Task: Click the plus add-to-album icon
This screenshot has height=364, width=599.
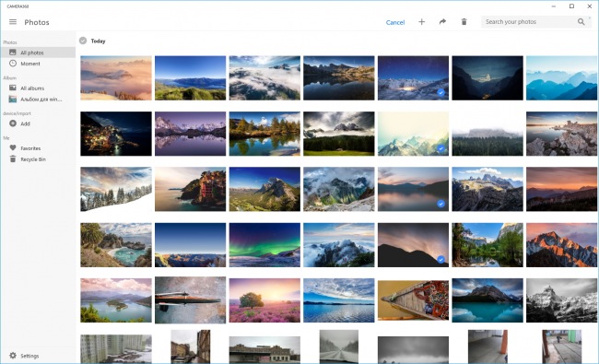Action: point(422,22)
